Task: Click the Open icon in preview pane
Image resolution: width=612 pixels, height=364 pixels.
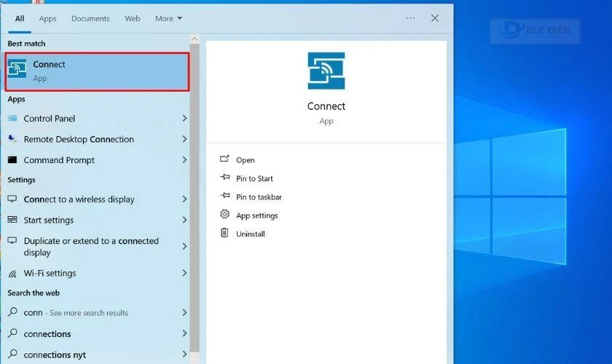Action: [x=224, y=159]
